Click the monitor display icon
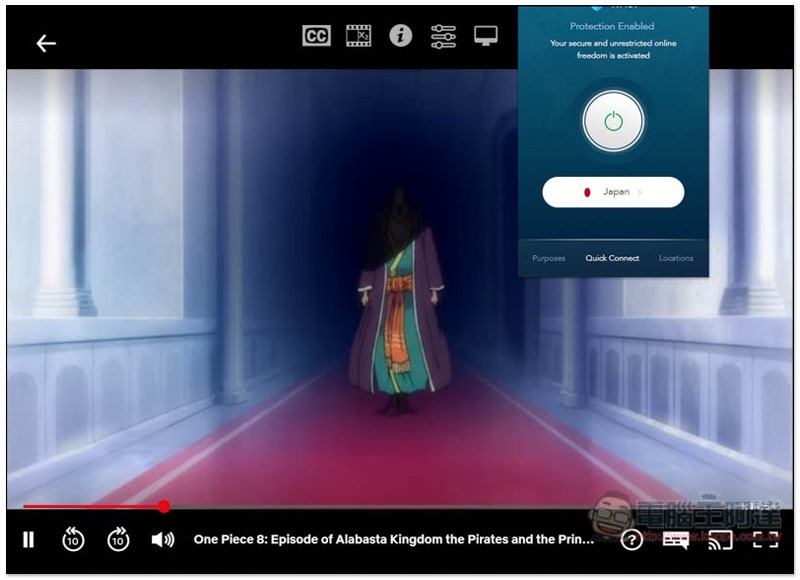 coord(486,36)
